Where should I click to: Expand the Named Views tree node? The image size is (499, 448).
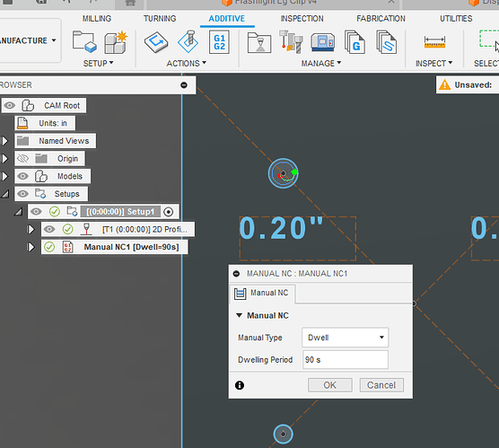click(4, 141)
